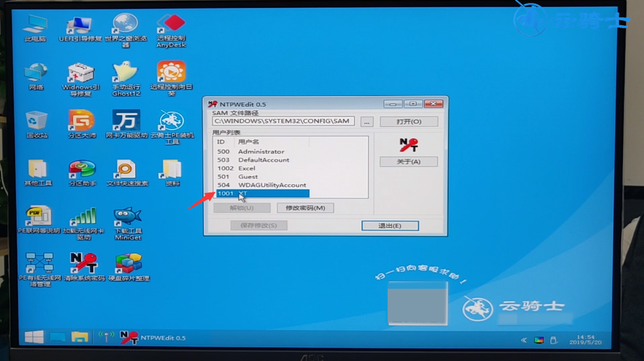Image resolution: width=644 pixels, height=361 pixels.
Task: Expand hidden tray icons with the chevron
Action: click(524, 340)
